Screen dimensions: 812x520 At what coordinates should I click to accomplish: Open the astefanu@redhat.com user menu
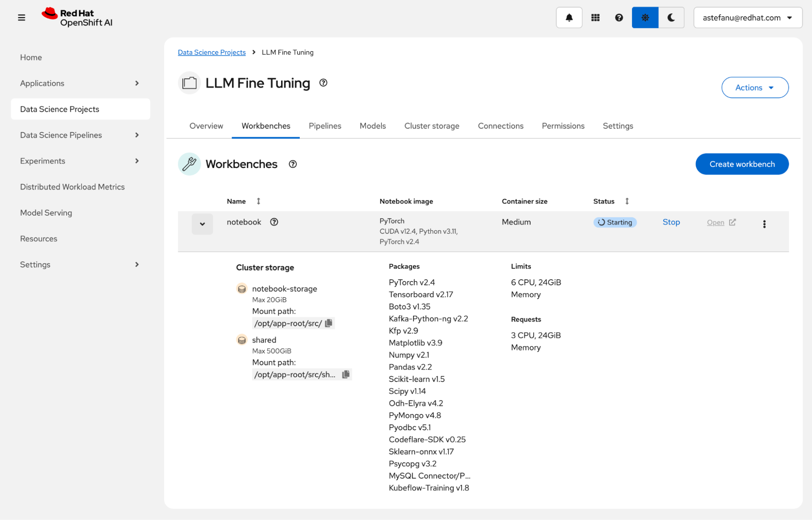(x=747, y=17)
